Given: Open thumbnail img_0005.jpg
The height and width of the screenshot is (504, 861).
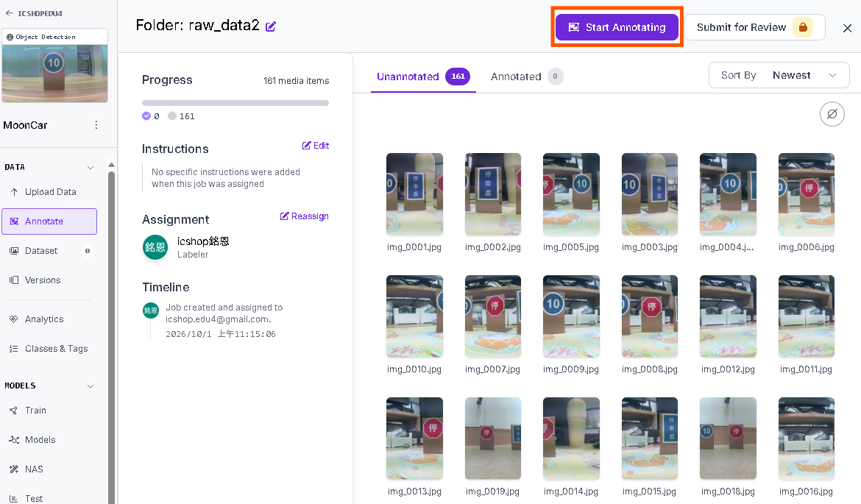Looking at the screenshot, I should (x=571, y=194).
